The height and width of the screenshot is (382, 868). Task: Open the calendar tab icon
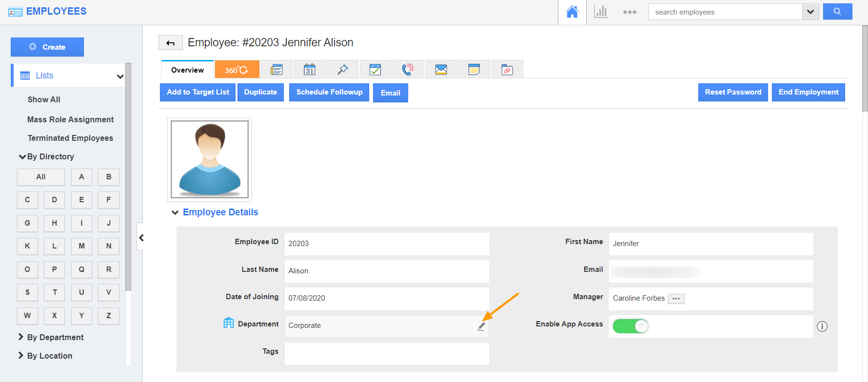coord(310,70)
